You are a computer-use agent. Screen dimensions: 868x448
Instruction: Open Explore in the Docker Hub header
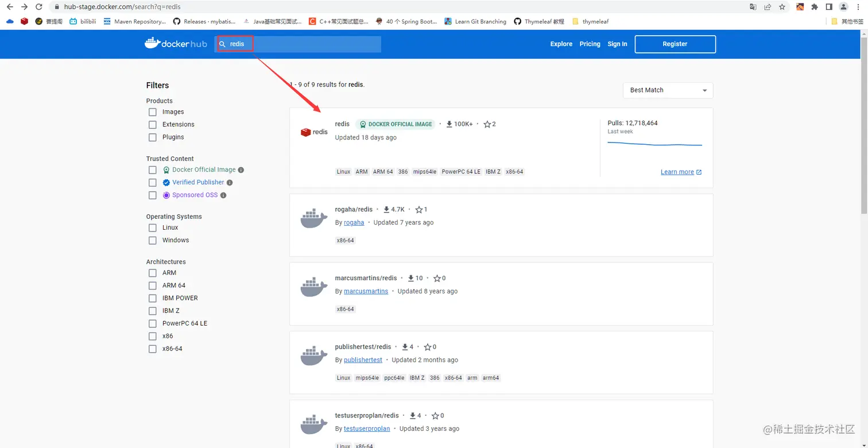coord(561,44)
